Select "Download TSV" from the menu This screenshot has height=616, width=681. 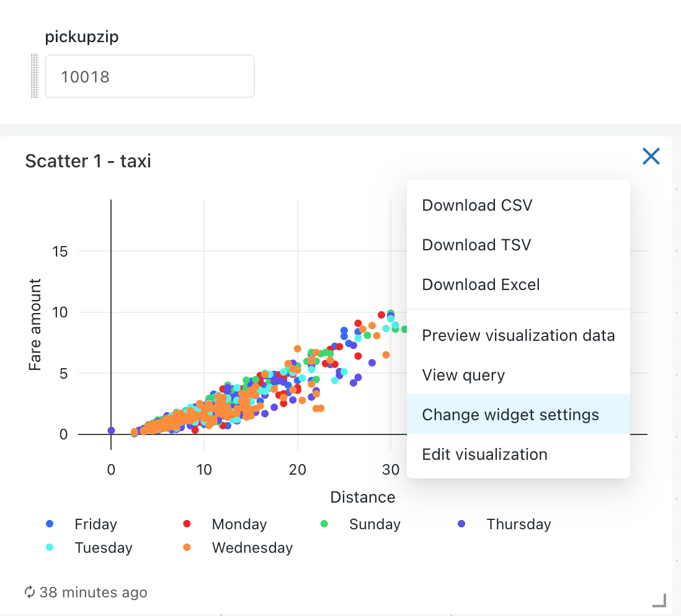click(476, 244)
